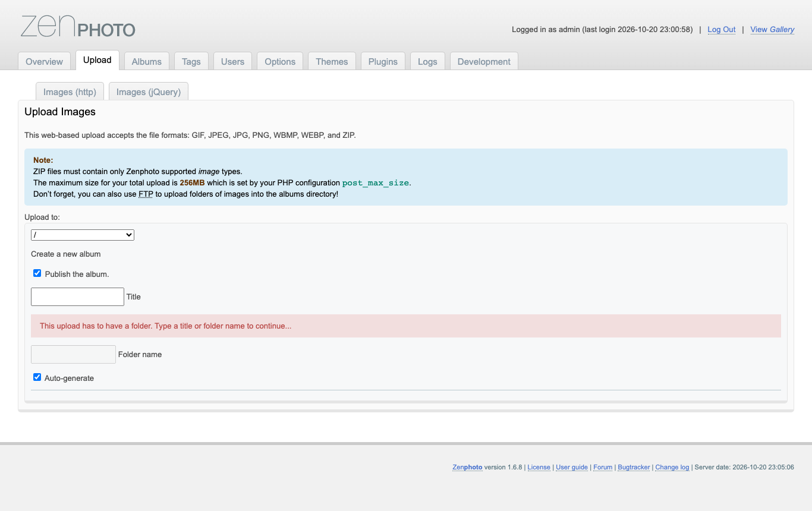Click the Zenphoto logo
This screenshot has height=511, width=812.
(78, 27)
